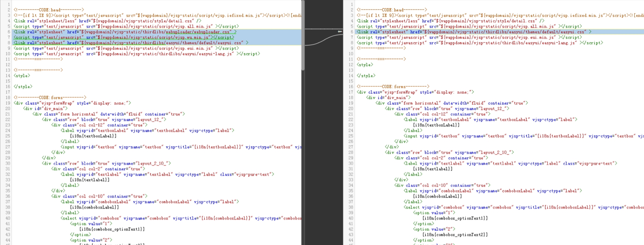Click the vjsp-formWrap div line in left pane
644x245 pixels.
pyautogui.click(x=72, y=103)
